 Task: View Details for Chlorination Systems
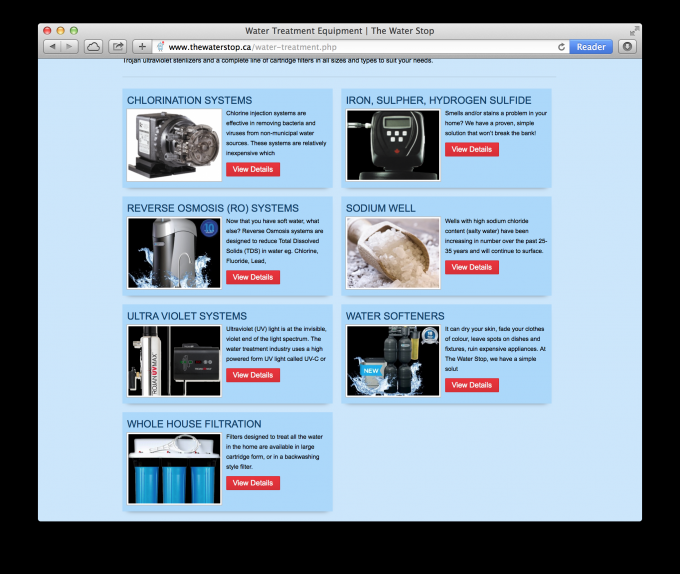coord(253,169)
